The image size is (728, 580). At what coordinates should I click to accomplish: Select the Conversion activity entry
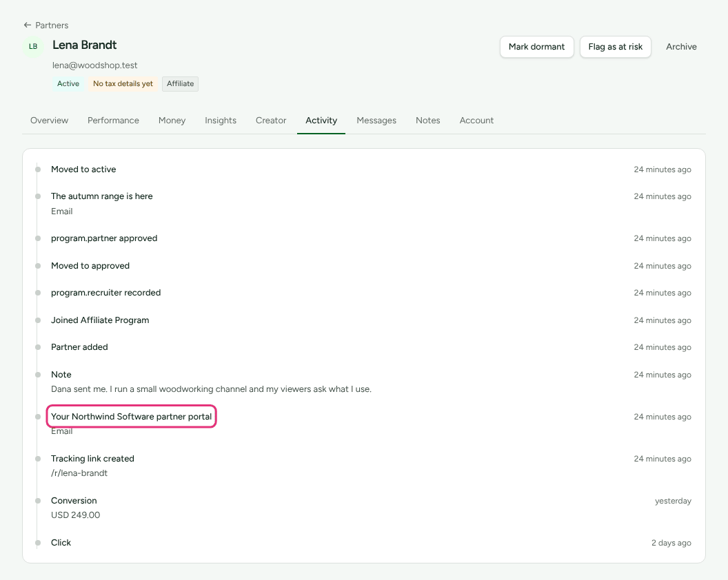coord(74,501)
